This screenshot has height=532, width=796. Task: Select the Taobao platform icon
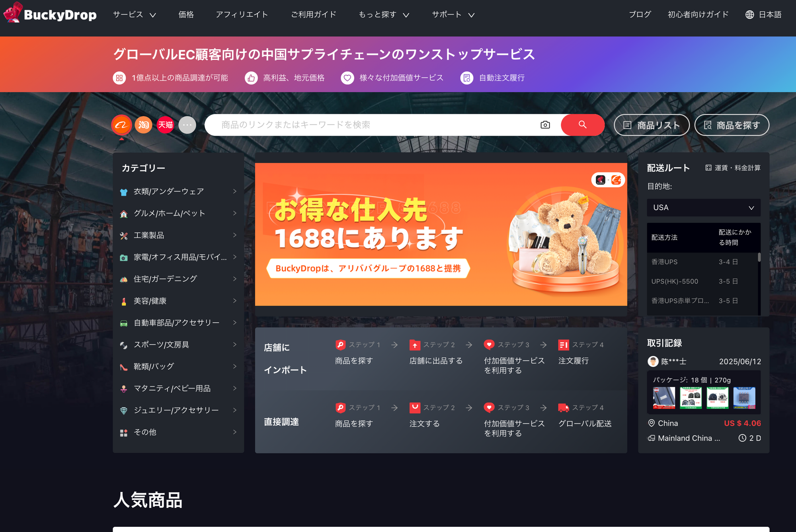(x=144, y=125)
